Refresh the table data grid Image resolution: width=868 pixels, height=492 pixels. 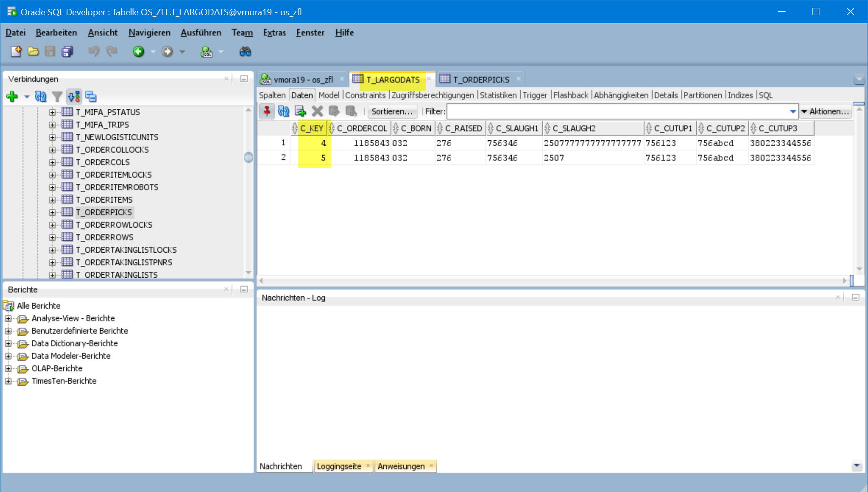point(284,111)
